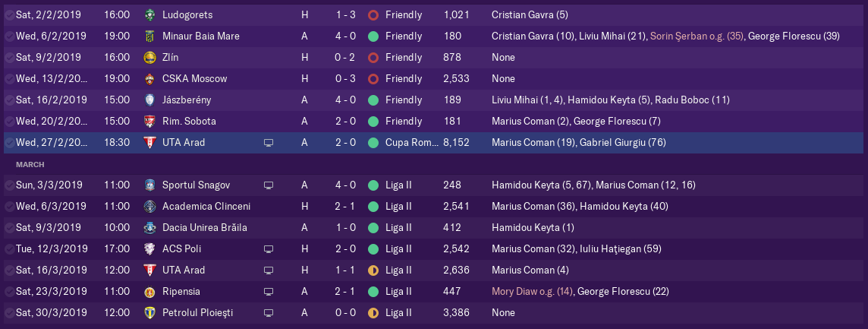Screen dimensions: 868x329
Task: Click scorer Sorin Şerban o.g. (35)
Action: (697, 36)
